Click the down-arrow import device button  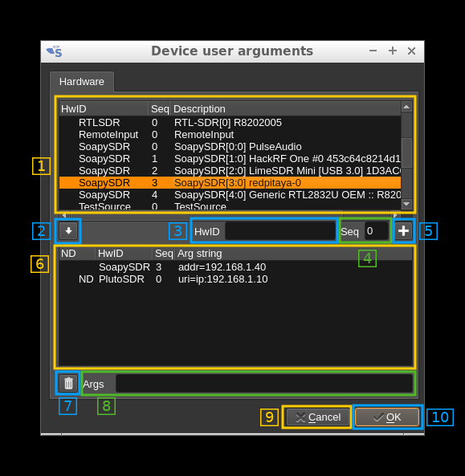(x=68, y=231)
